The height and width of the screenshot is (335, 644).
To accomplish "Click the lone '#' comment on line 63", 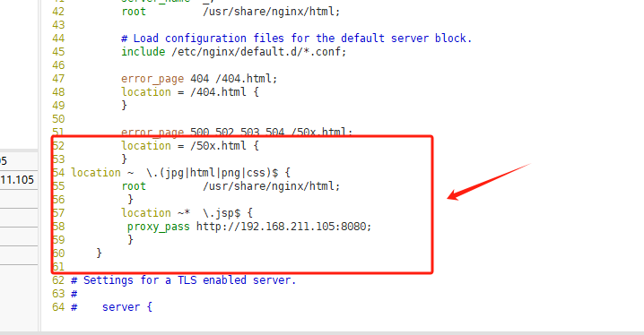I will tap(74, 294).
